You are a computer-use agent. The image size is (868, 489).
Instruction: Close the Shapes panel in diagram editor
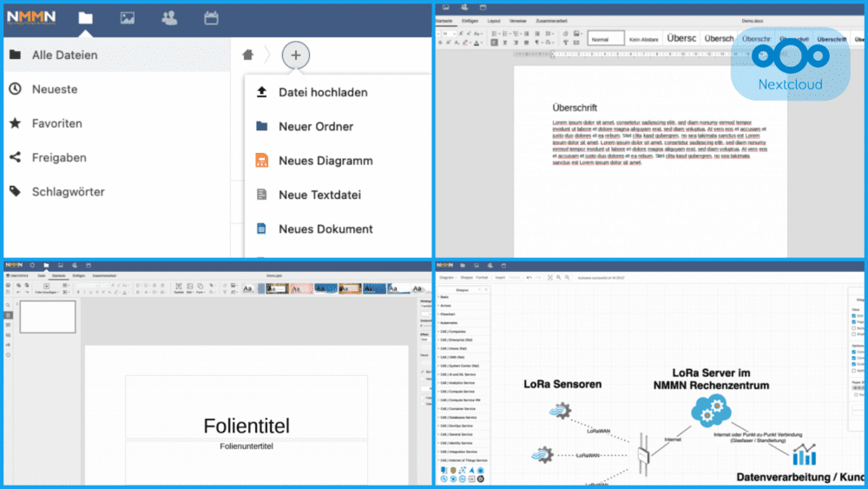coord(486,289)
